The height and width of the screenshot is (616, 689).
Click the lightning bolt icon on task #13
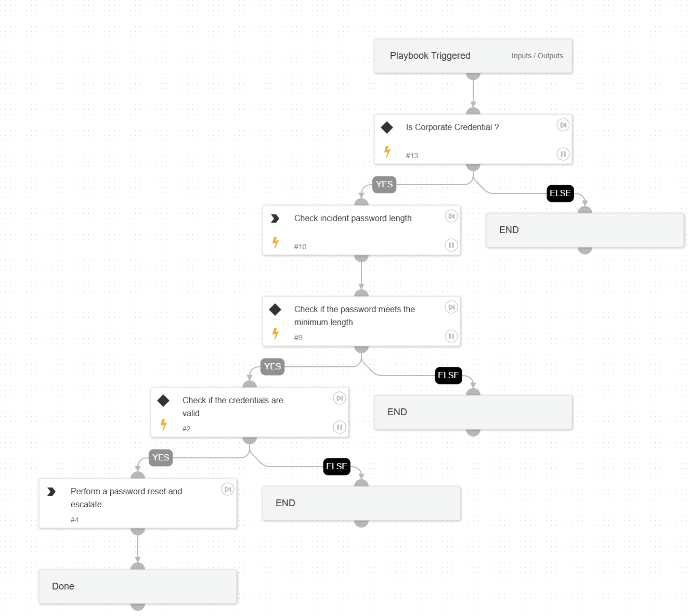pyautogui.click(x=387, y=151)
